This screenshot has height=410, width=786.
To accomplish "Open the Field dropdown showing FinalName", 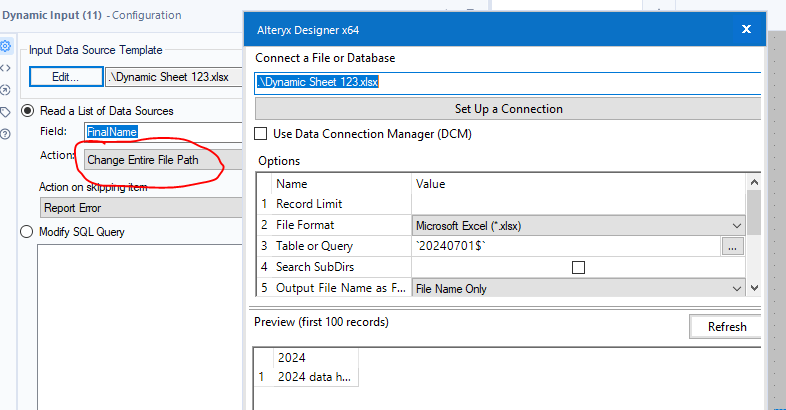I will point(163,132).
